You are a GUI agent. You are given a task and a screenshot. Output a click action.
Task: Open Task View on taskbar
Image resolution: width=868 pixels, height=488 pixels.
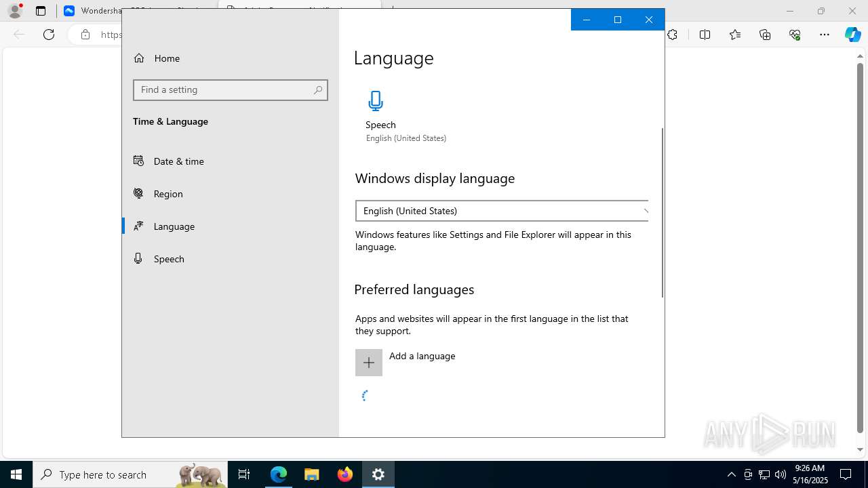244,474
